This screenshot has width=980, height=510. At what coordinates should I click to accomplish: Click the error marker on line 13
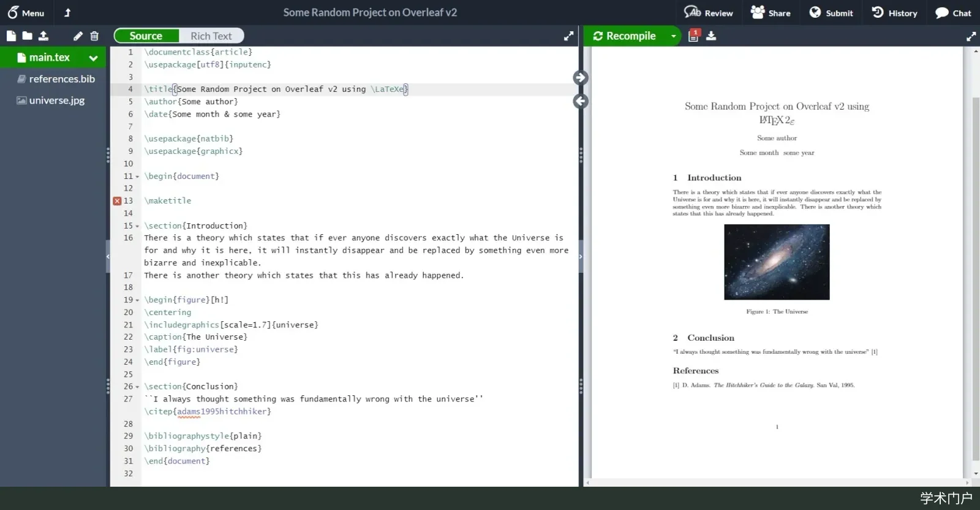[117, 200]
